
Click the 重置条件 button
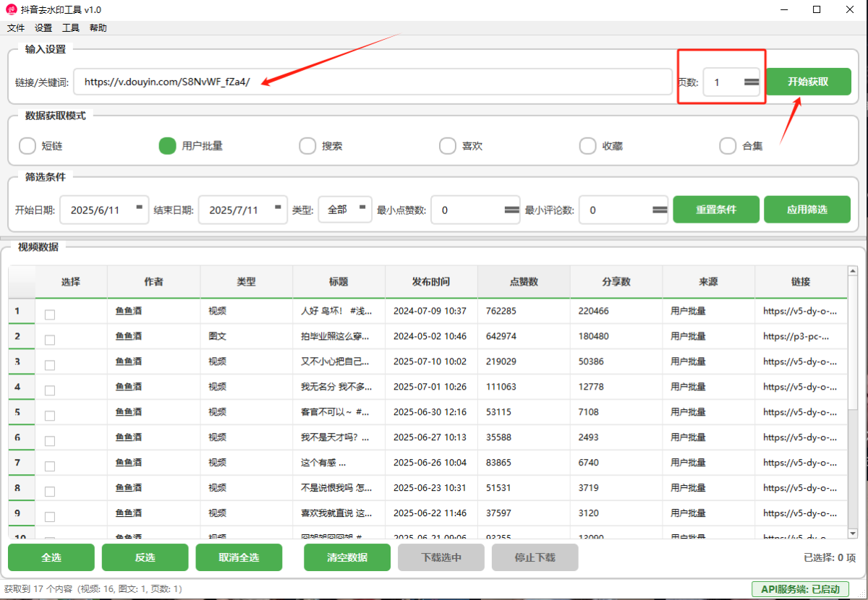(x=716, y=210)
